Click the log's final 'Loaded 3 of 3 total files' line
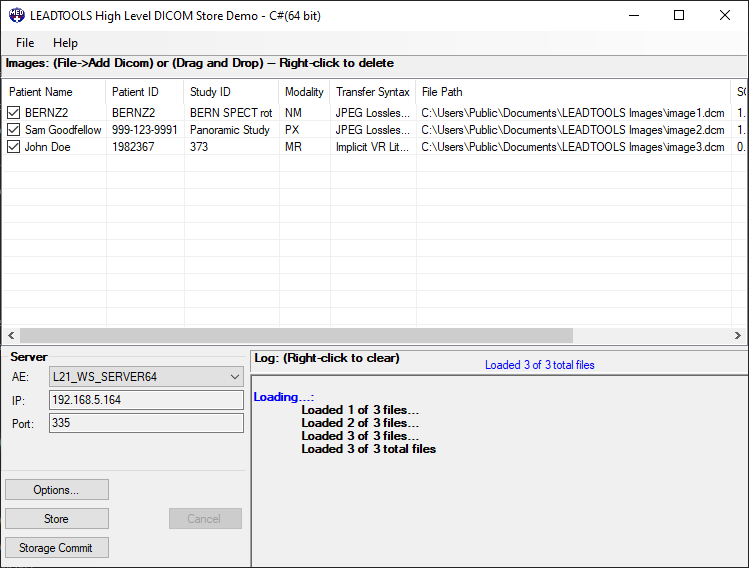 point(369,449)
